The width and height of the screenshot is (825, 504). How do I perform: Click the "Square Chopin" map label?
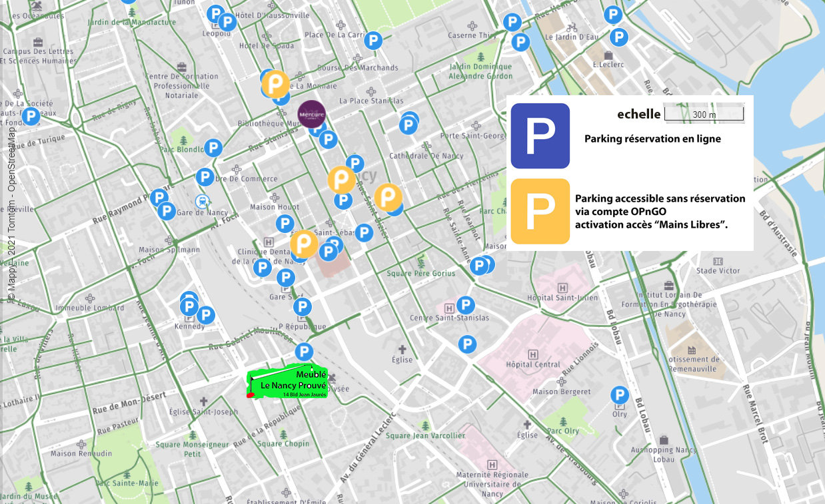(x=283, y=444)
